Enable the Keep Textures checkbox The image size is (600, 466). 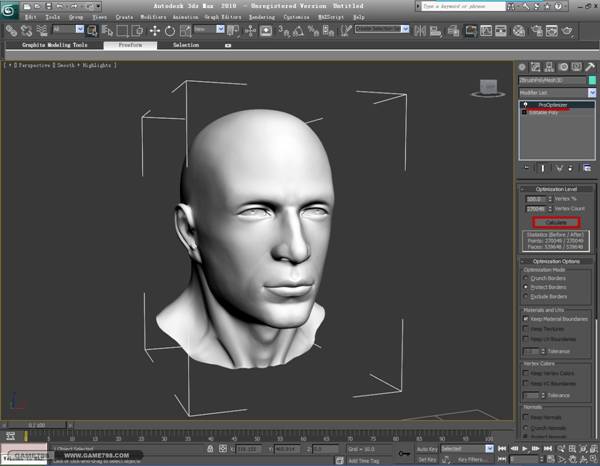click(x=526, y=330)
